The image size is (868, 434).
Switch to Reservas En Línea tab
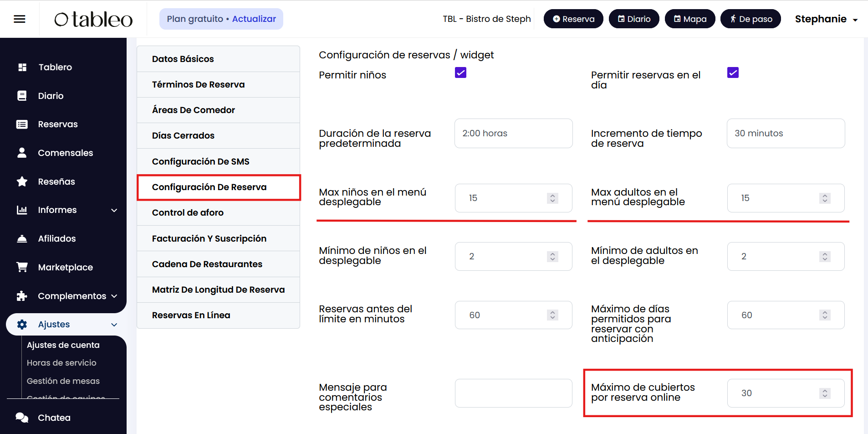point(191,315)
